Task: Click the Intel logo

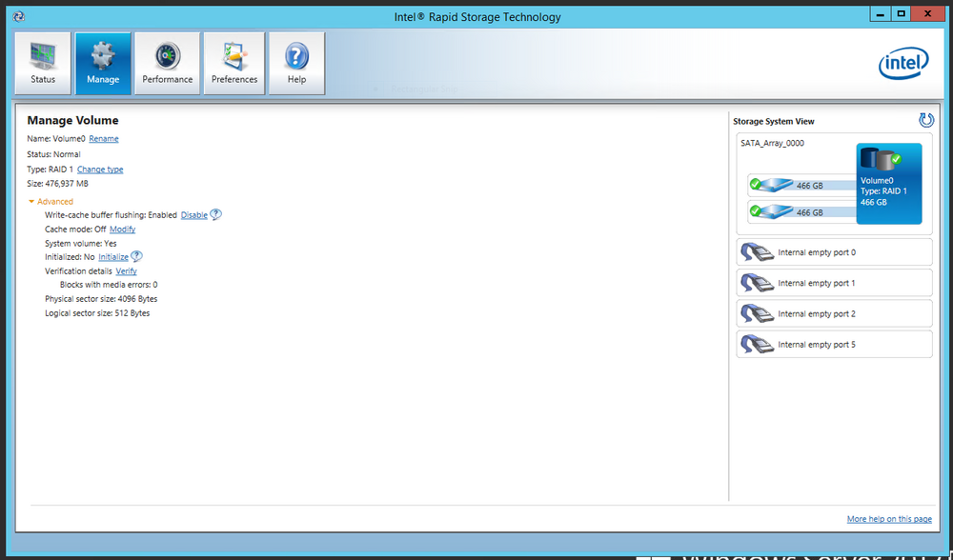Action: tap(903, 63)
